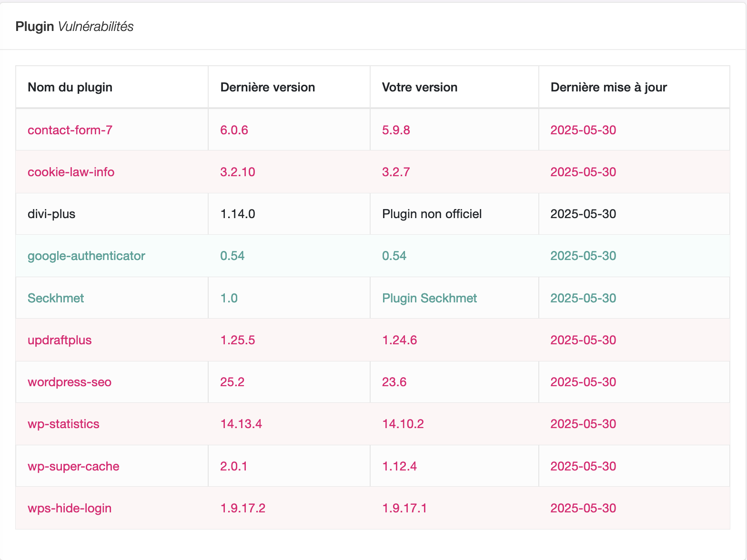
Task: Click latest version 14.13.4 cell
Action: [x=241, y=424]
